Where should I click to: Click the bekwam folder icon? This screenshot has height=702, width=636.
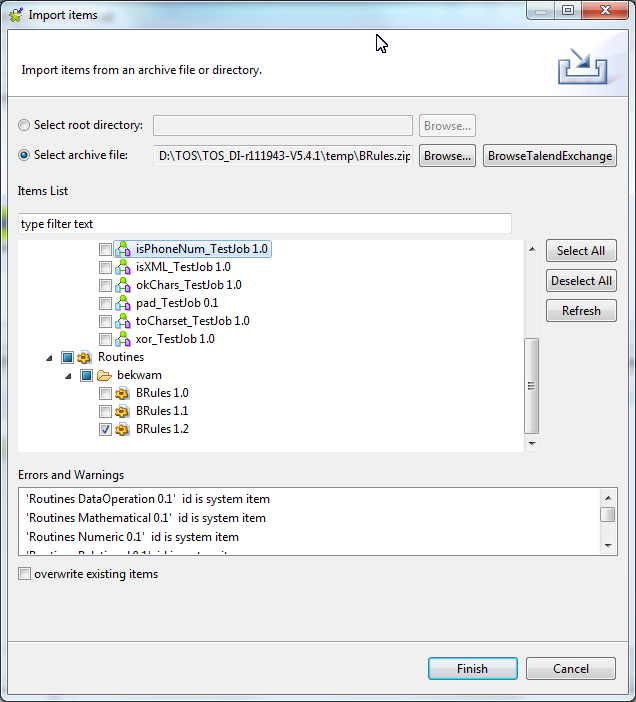pos(104,375)
